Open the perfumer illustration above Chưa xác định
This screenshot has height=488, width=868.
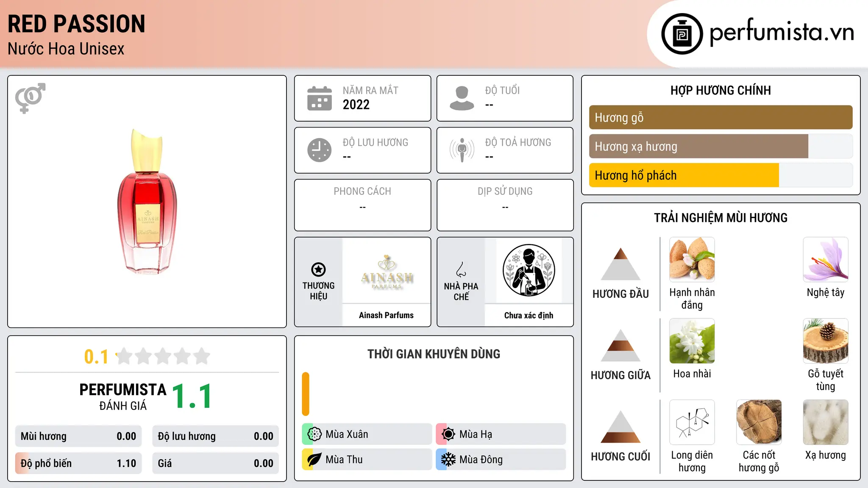pos(529,270)
